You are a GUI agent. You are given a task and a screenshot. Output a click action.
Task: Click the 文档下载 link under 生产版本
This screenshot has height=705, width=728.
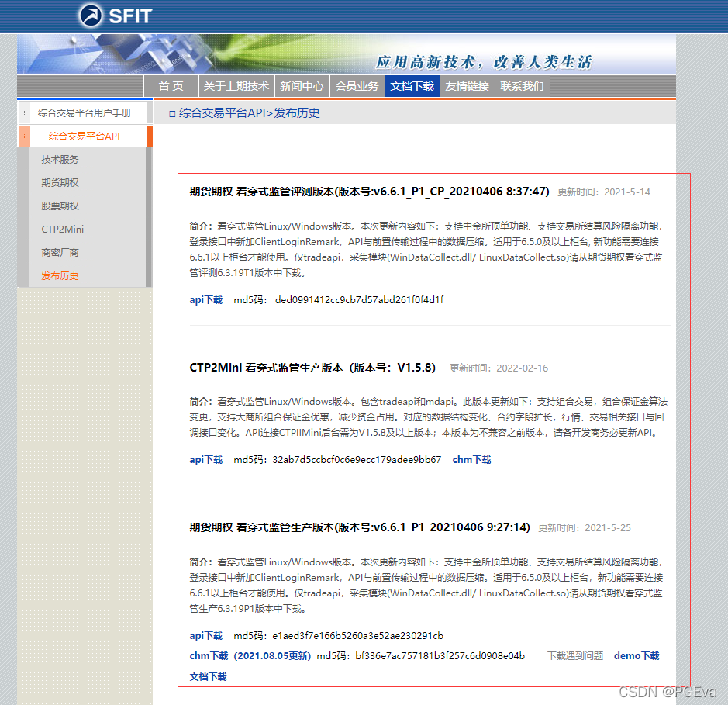(x=208, y=676)
